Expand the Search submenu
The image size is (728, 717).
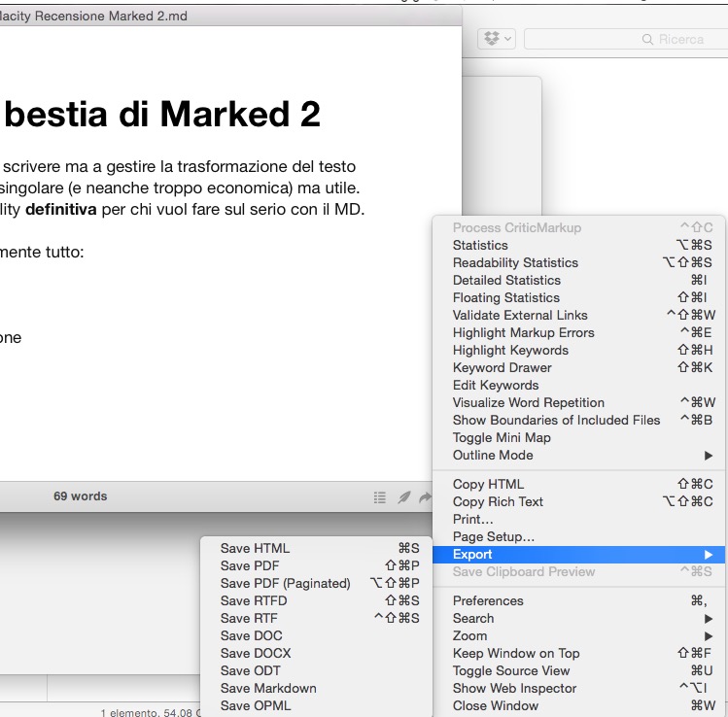tap(578, 619)
